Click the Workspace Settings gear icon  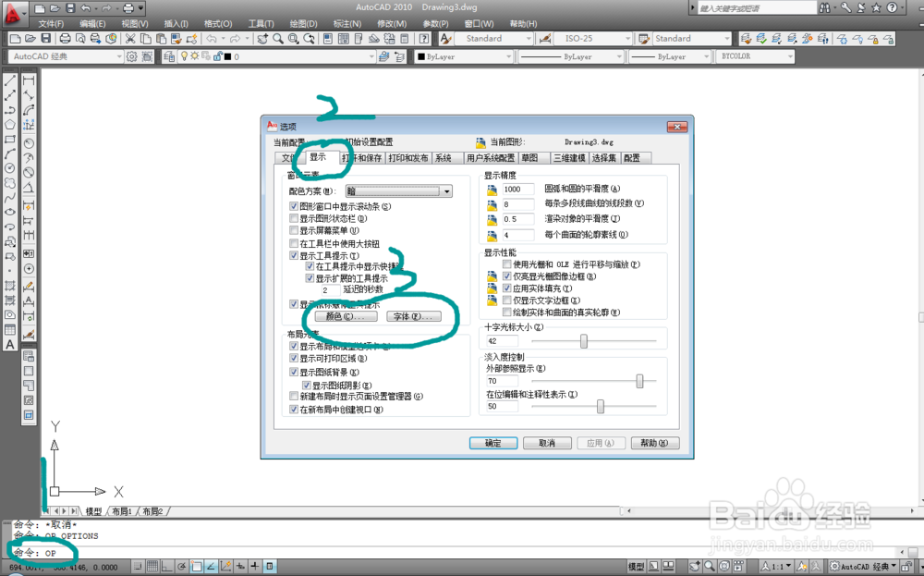click(x=132, y=56)
